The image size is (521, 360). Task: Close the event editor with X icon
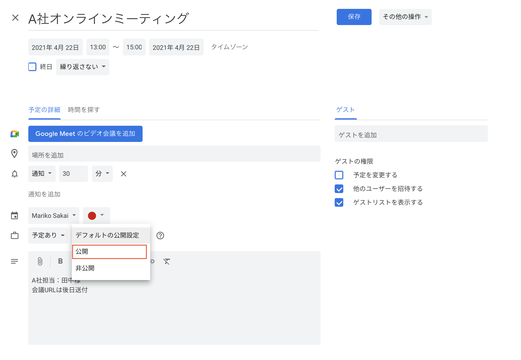click(x=15, y=18)
